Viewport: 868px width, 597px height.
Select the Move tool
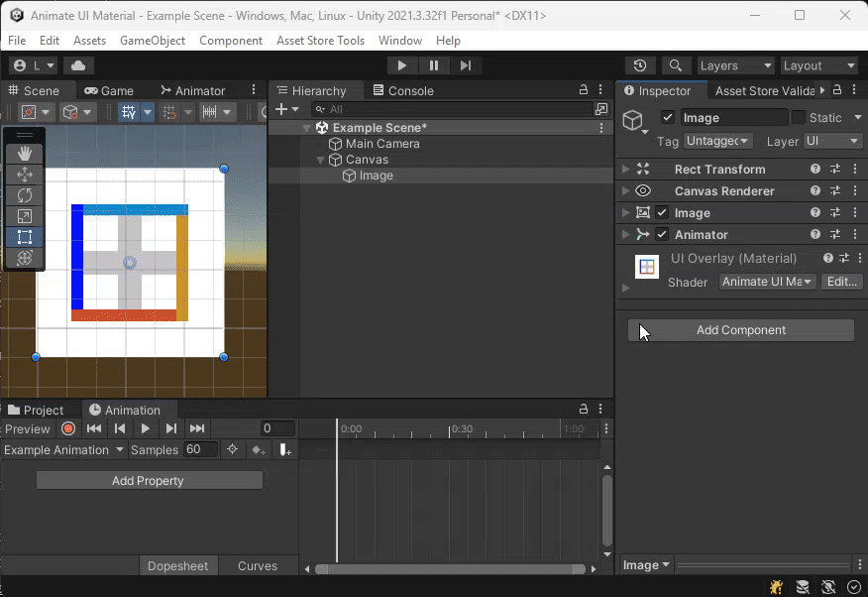coord(24,175)
